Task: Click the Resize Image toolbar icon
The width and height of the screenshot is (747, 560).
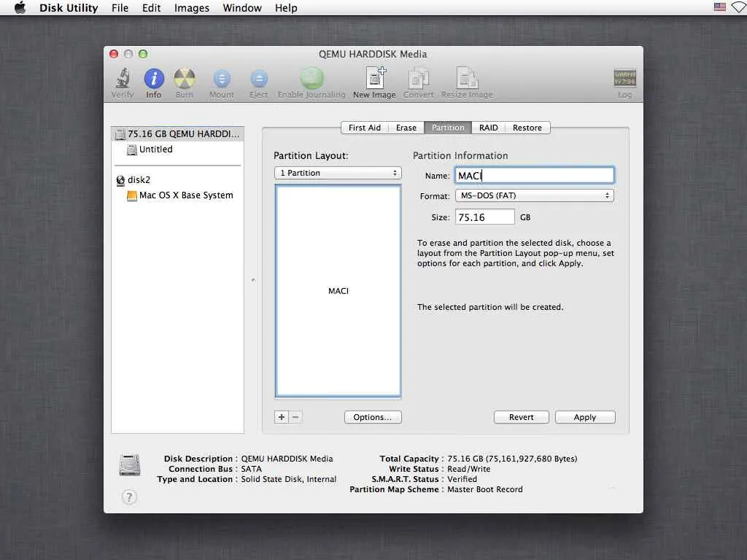Action: 467,83
